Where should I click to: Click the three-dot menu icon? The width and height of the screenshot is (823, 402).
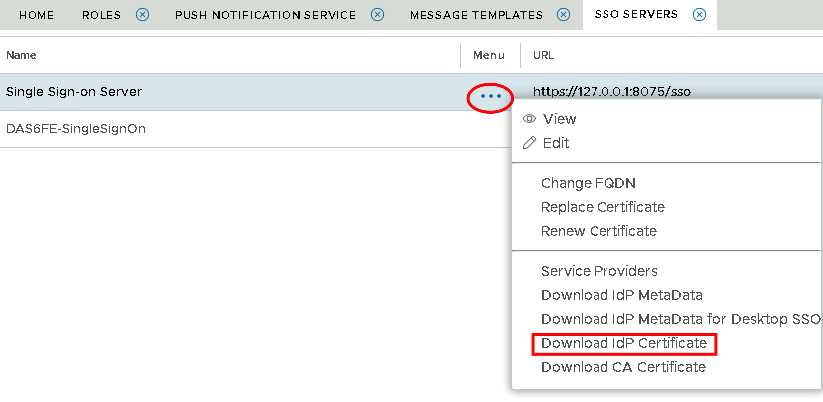coord(490,97)
